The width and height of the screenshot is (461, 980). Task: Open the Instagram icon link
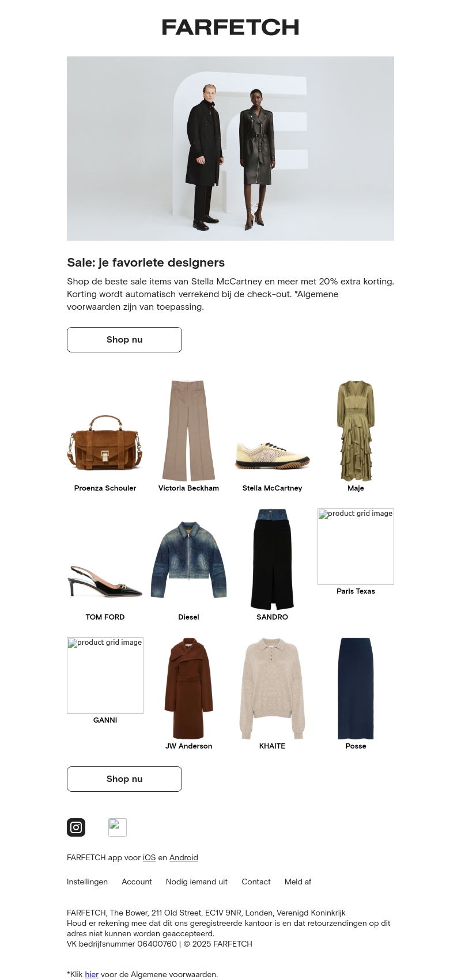coord(76,827)
